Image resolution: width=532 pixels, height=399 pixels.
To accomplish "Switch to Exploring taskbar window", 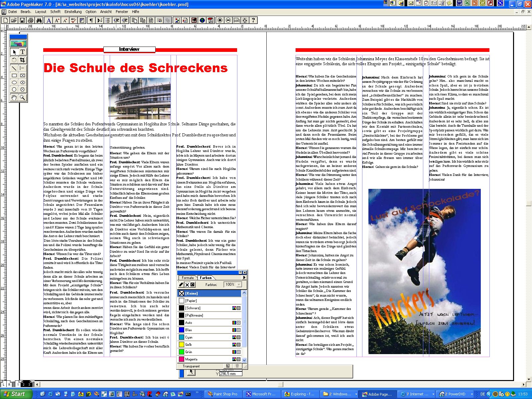I will (300, 394).
